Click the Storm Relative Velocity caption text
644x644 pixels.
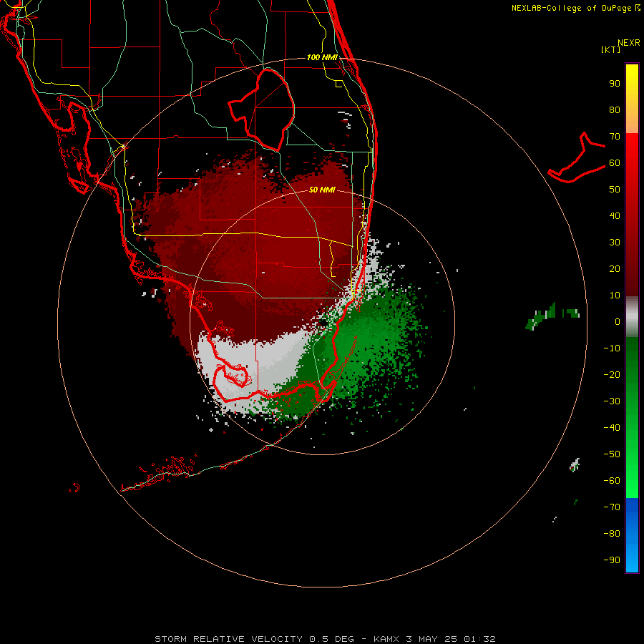228,639
